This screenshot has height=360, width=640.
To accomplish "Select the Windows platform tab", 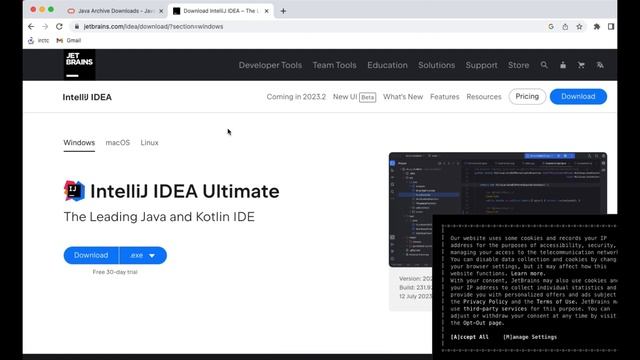I will click(x=79, y=143).
